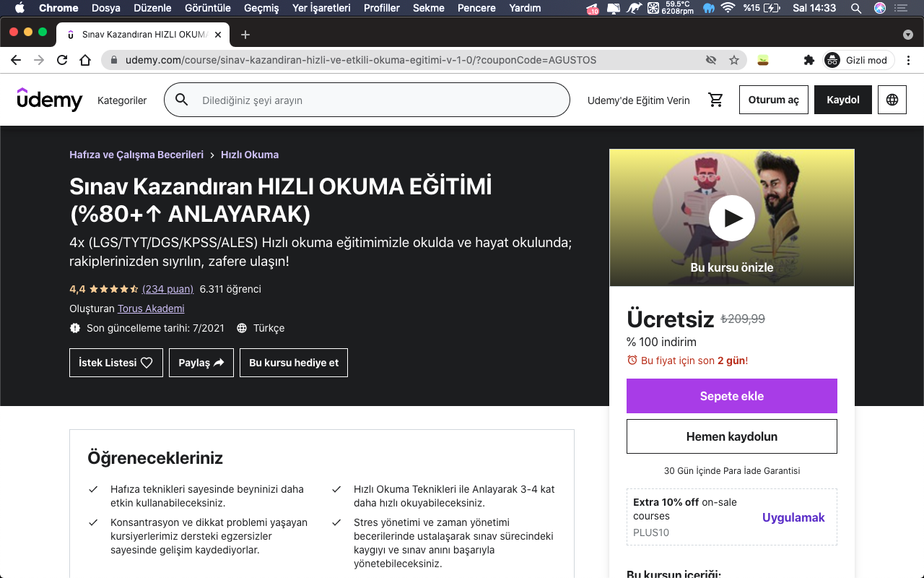This screenshot has width=924, height=578.
Task: Open the Düzenle menu
Action: pyautogui.click(x=152, y=8)
